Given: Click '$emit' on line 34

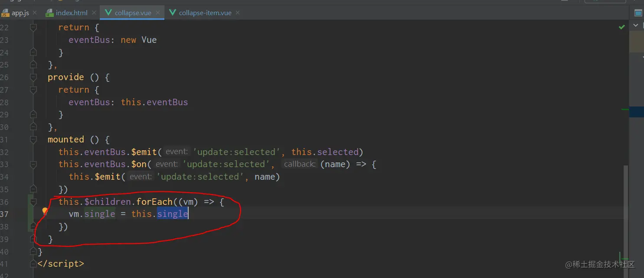Looking at the screenshot, I should pyautogui.click(x=108, y=177).
